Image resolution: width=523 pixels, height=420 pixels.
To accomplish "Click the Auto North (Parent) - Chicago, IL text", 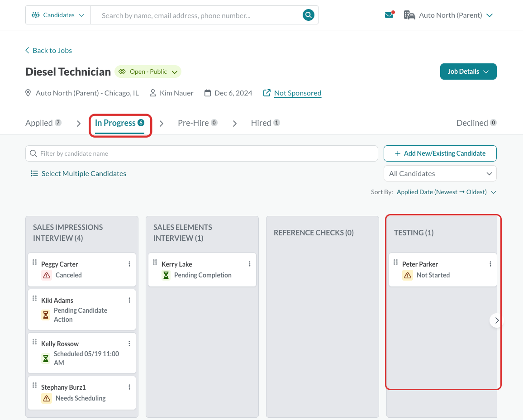I will (x=87, y=93).
